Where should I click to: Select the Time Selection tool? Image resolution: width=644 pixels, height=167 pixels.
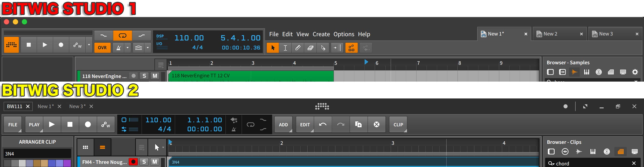click(x=285, y=48)
